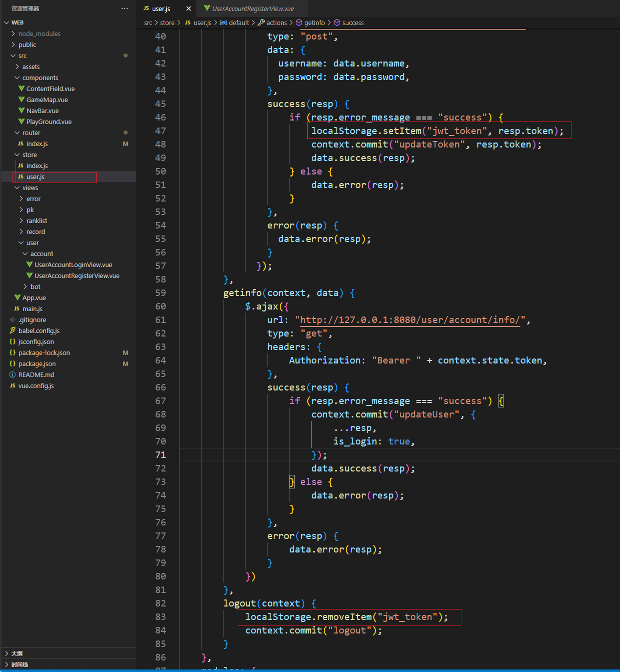Image resolution: width=620 pixels, height=672 pixels.
Task: Click the 资源管理器 explorer panel title
Action: [25, 8]
